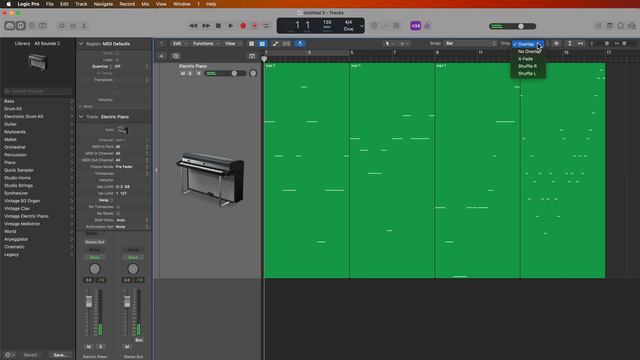Image resolution: width=640 pixels, height=360 pixels.
Task: Toggle the metronome click button
Action: pyautogui.click(x=427, y=26)
